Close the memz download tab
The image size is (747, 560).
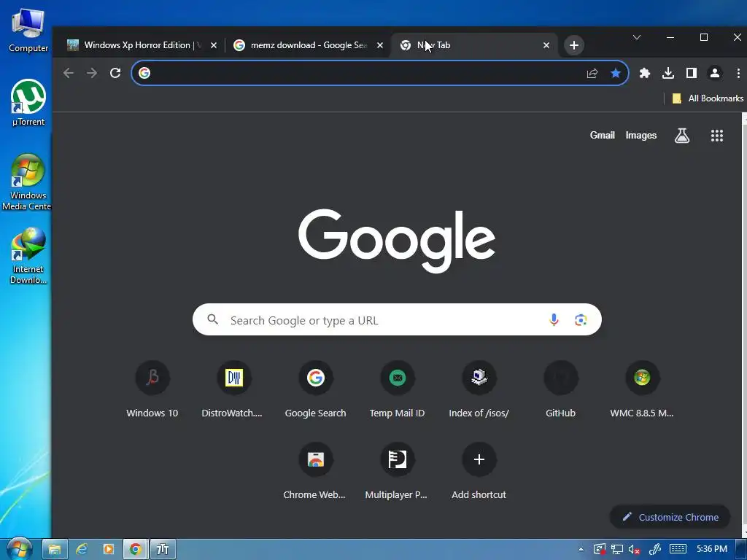click(x=379, y=45)
